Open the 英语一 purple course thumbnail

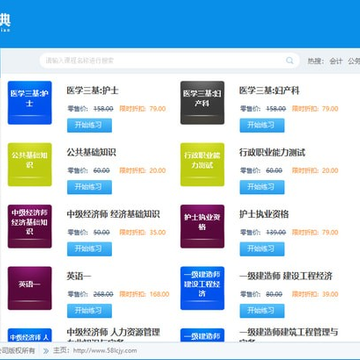[x=30, y=288]
